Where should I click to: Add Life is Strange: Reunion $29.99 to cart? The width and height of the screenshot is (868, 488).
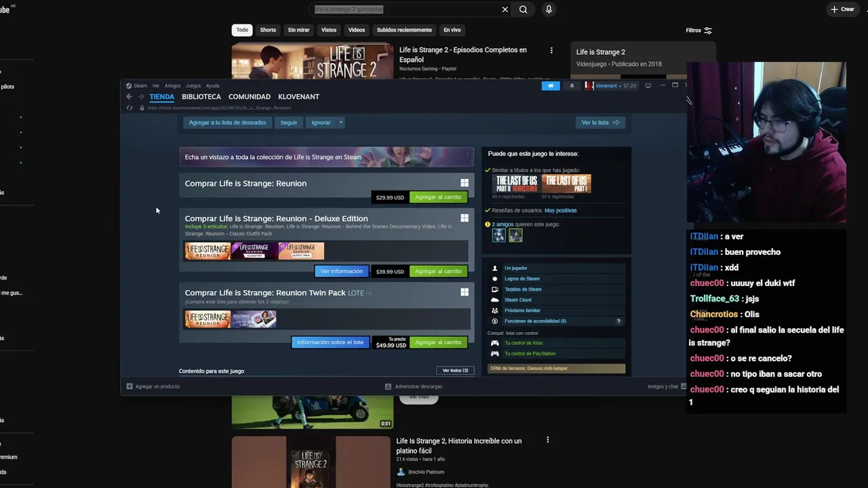(438, 197)
